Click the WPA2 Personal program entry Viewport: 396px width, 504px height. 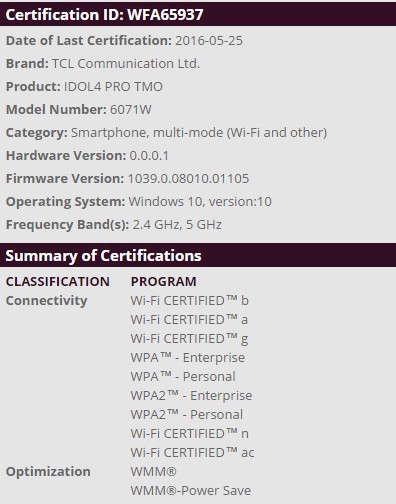tap(186, 415)
